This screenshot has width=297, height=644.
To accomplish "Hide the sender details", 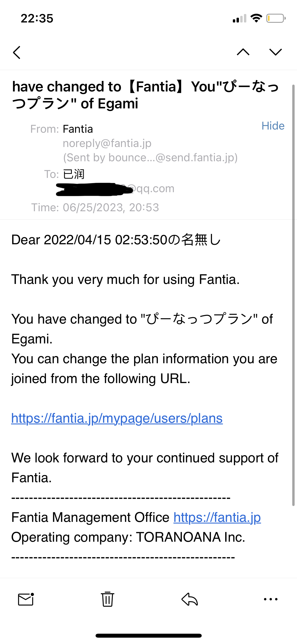I will pyautogui.click(x=273, y=126).
